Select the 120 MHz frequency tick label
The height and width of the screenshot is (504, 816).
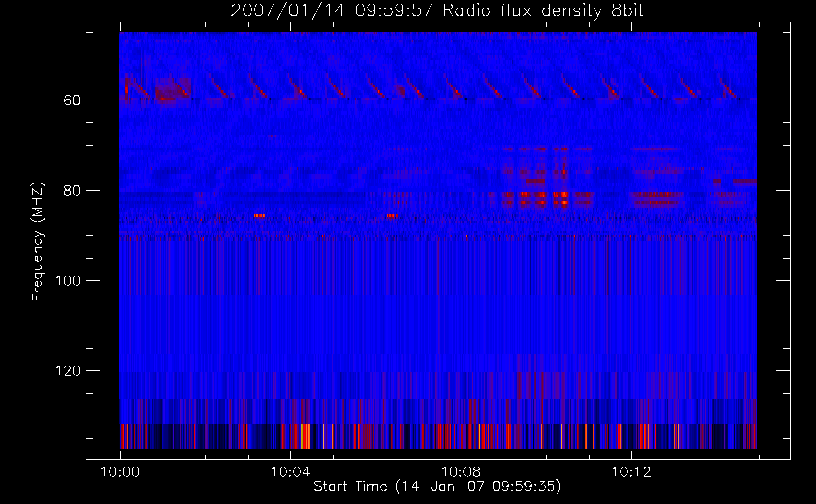tap(68, 371)
